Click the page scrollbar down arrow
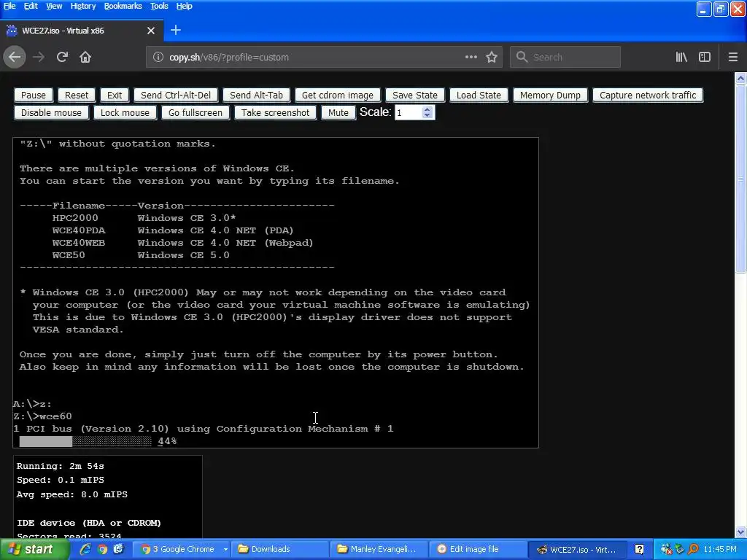Screen dimensions: 747x560 tap(740, 532)
